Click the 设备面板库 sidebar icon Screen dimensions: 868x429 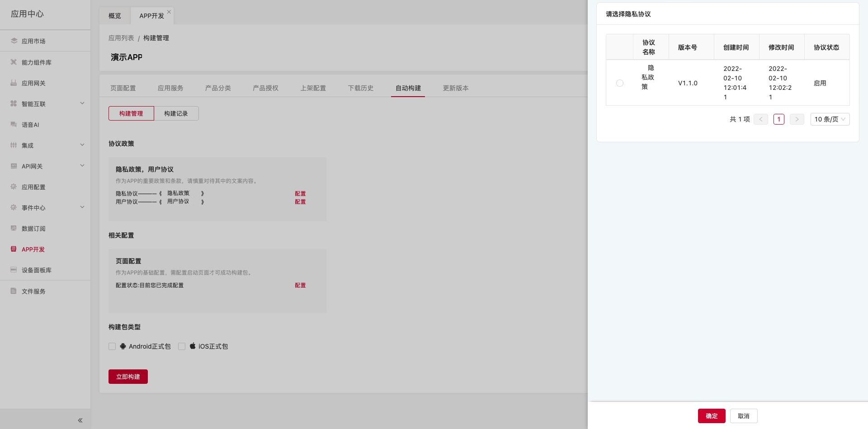point(14,270)
